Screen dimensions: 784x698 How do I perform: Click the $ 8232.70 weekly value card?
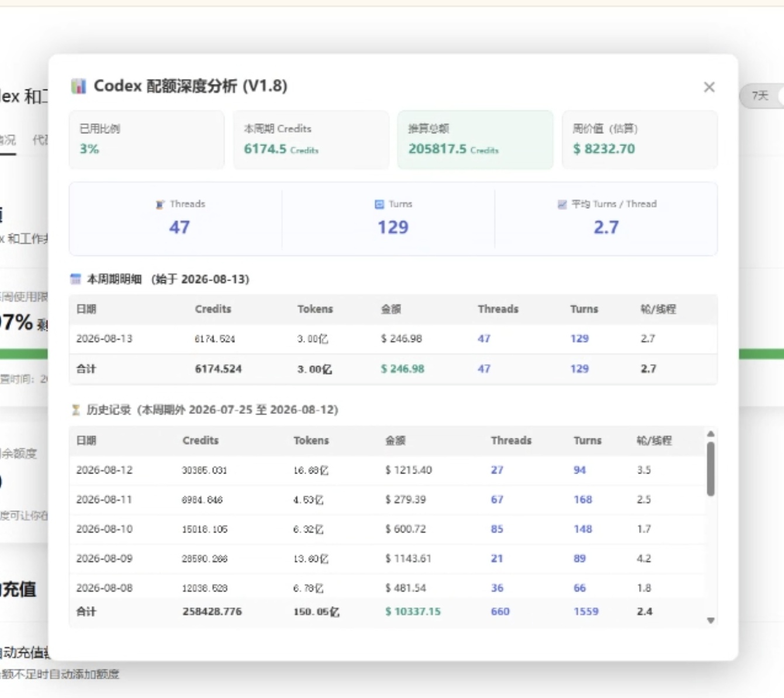(640, 140)
